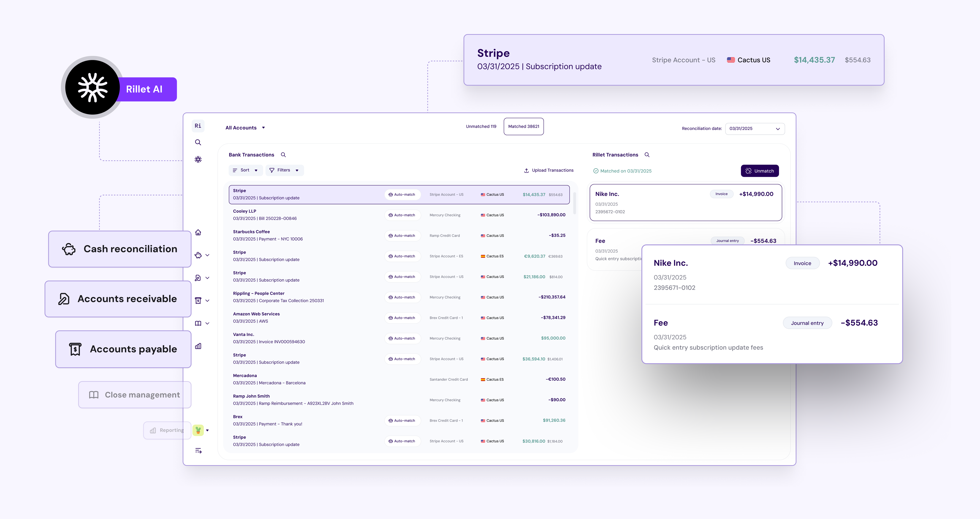Click the home icon in the sidebar
This screenshot has height=519, width=980.
(198, 232)
